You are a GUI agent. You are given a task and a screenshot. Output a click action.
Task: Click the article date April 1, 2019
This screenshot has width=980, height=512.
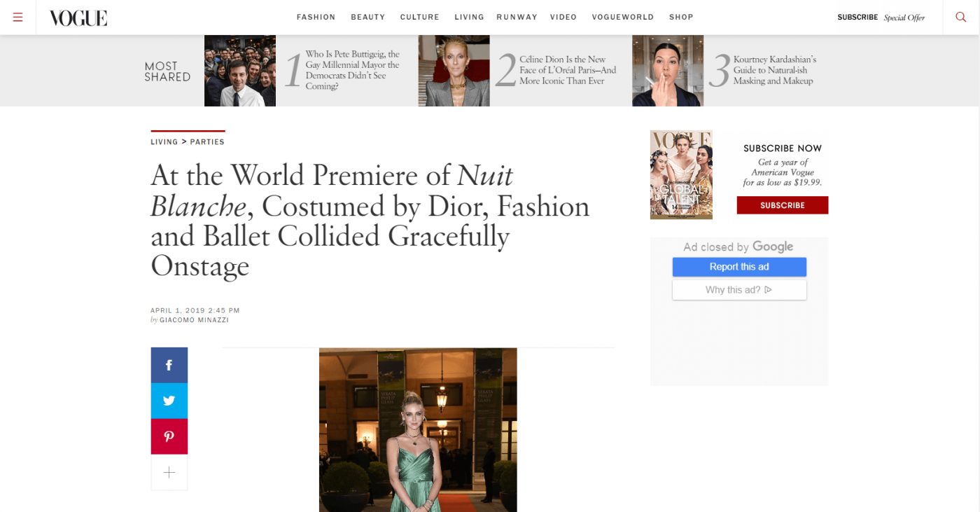coord(195,310)
